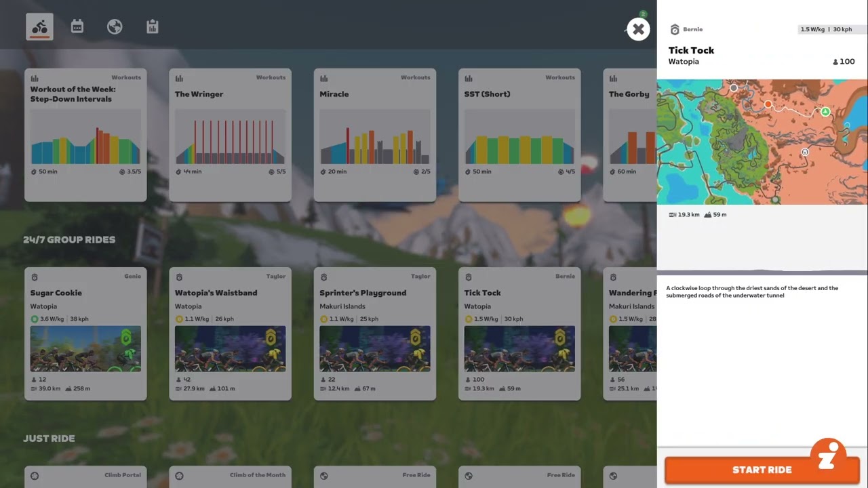Click the "24/7 GROUP RIDES" section heading
This screenshot has width=868, height=488.
point(69,240)
